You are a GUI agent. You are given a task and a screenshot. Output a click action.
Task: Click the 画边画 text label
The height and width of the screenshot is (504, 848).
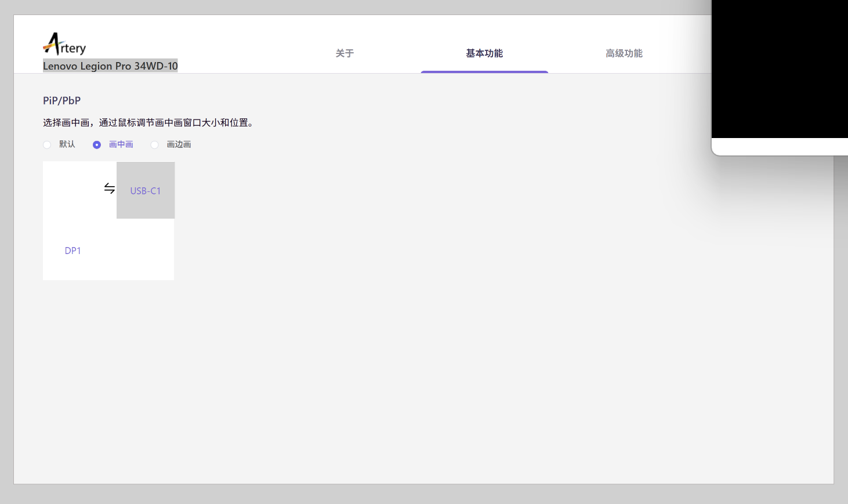tap(179, 144)
